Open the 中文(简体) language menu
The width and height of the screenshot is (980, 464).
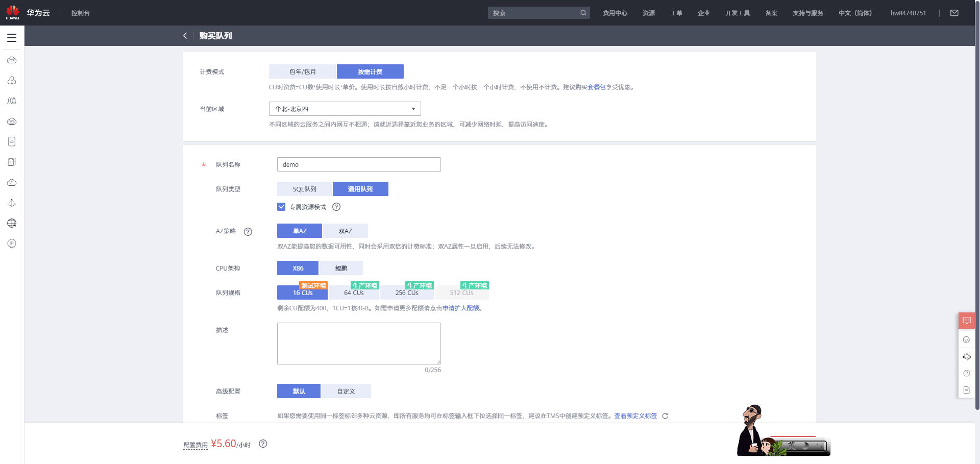[855, 13]
